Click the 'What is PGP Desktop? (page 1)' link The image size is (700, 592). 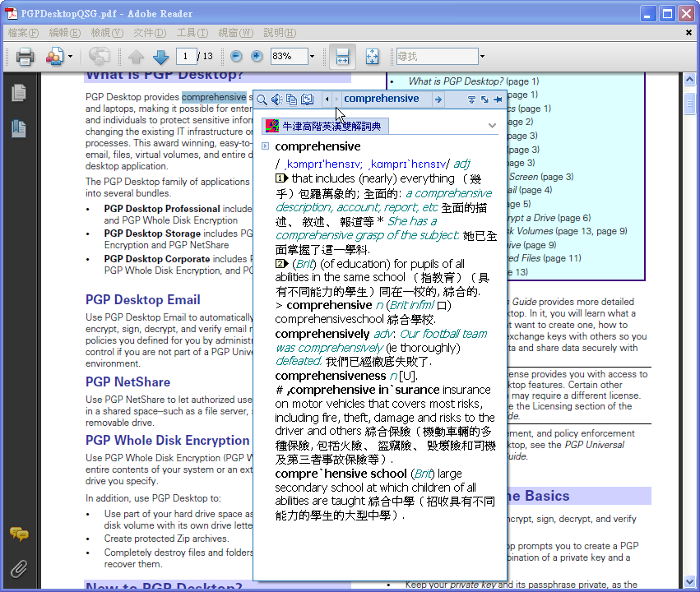[x=474, y=81]
